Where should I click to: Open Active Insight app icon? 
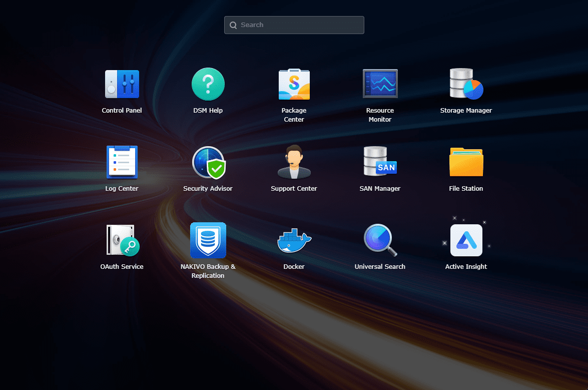coord(466,240)
